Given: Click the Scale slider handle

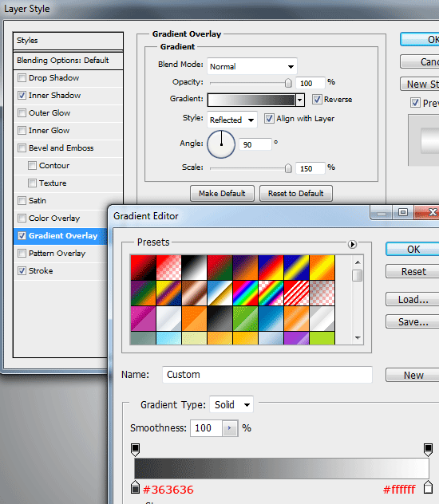Looking at the screenshot, I should click(x=288, y=168).
